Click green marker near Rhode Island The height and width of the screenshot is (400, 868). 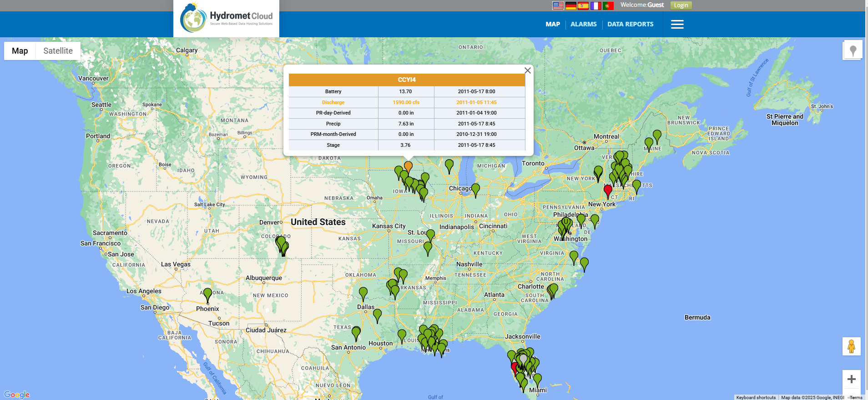tap(636, 186)
